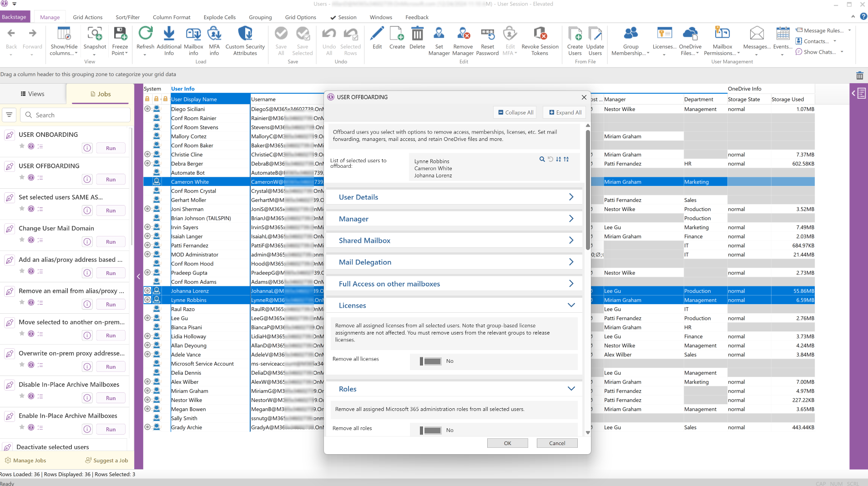Screen dimensions: 868x486
Task: Click the OK button in dialog
Action: (507, 443)
